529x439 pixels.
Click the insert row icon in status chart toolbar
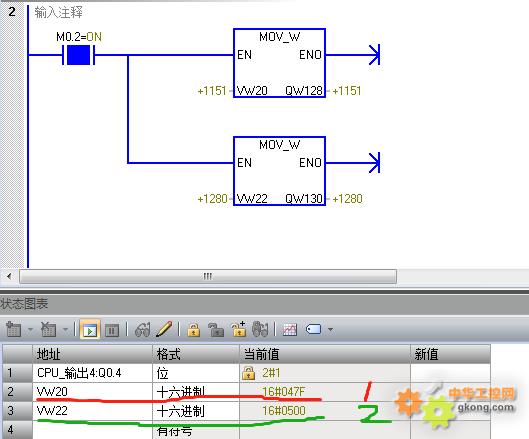[x=13, y=329]
